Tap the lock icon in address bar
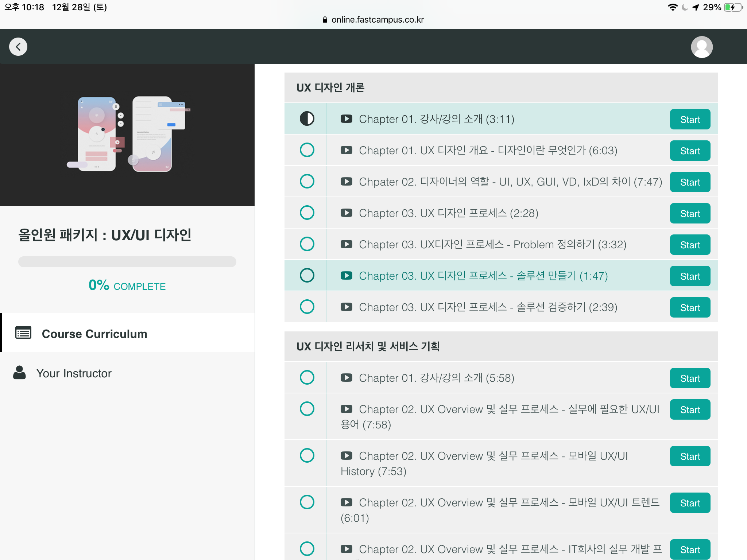This screenshot has height=560, width=747. [x=325, y=20]
